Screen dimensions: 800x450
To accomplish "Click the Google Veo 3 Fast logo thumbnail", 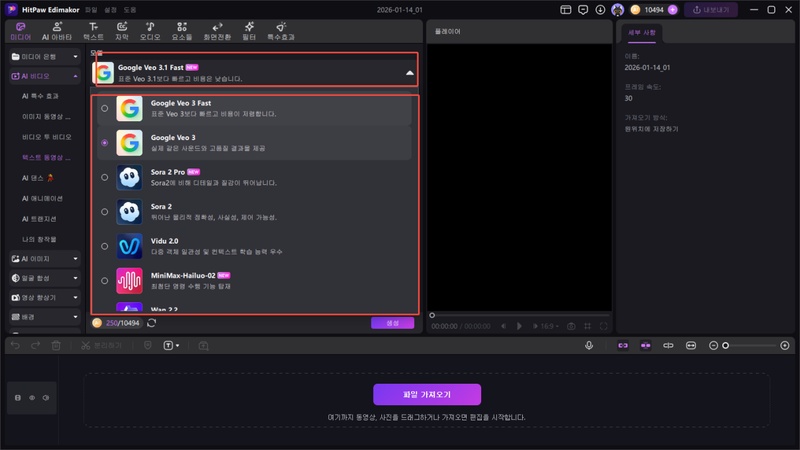I will coord(129,108).
